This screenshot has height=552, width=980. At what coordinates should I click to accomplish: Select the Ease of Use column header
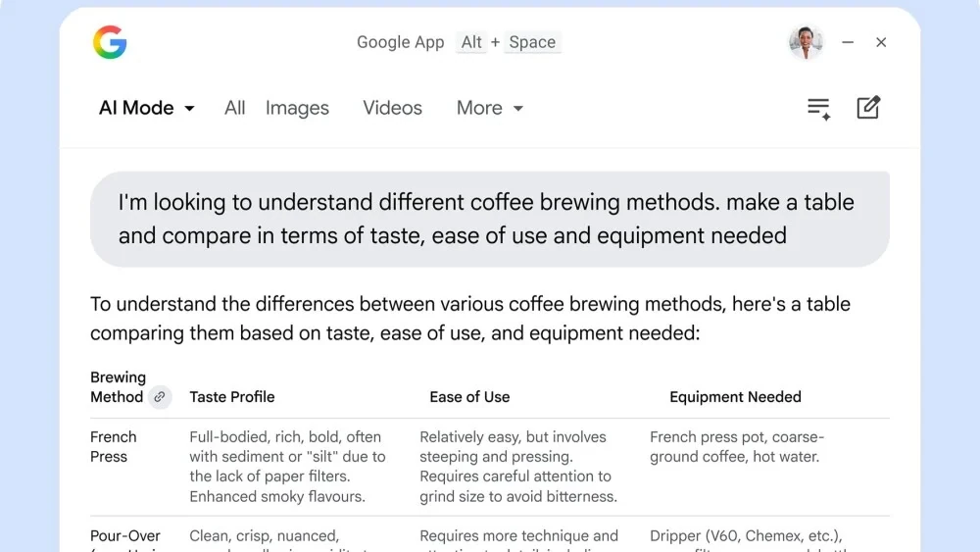point(469,397)
